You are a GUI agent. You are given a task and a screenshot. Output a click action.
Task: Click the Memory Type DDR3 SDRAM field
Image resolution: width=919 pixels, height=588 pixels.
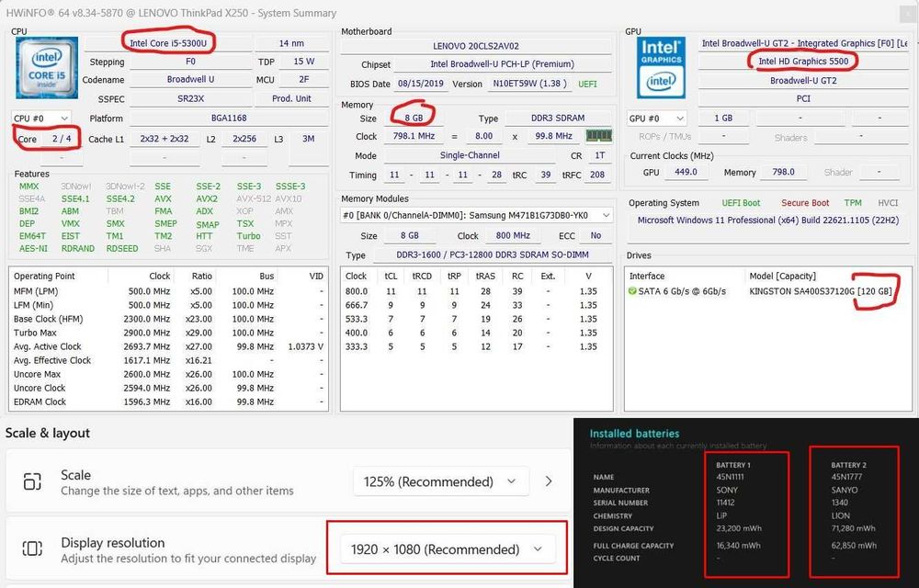tap(558, 118)
